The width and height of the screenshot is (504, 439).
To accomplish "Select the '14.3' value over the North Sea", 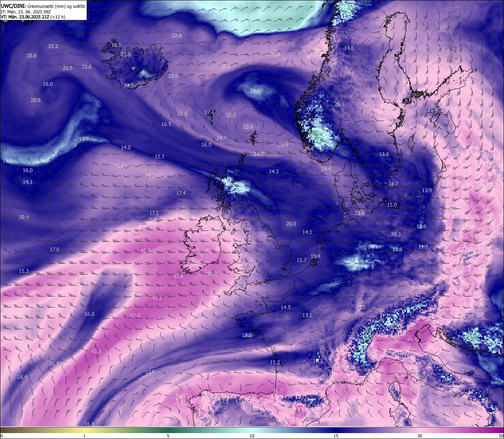I will 274,172.
